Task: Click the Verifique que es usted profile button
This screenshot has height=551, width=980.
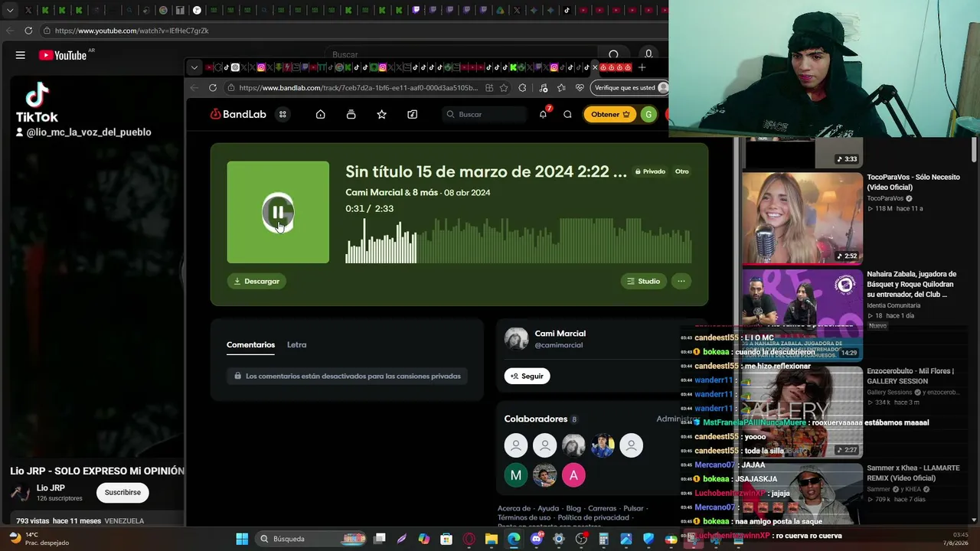Action: (630, 88)
